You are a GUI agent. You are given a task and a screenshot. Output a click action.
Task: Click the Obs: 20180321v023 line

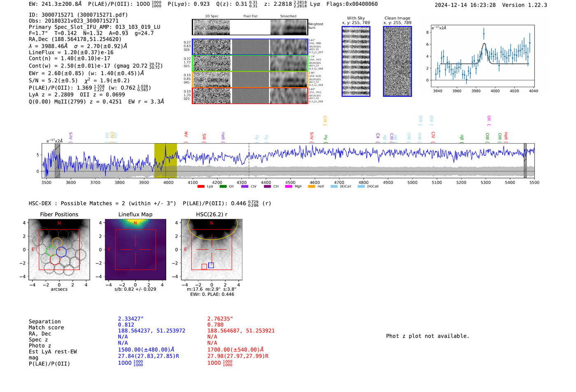click(x=74, y=21)
